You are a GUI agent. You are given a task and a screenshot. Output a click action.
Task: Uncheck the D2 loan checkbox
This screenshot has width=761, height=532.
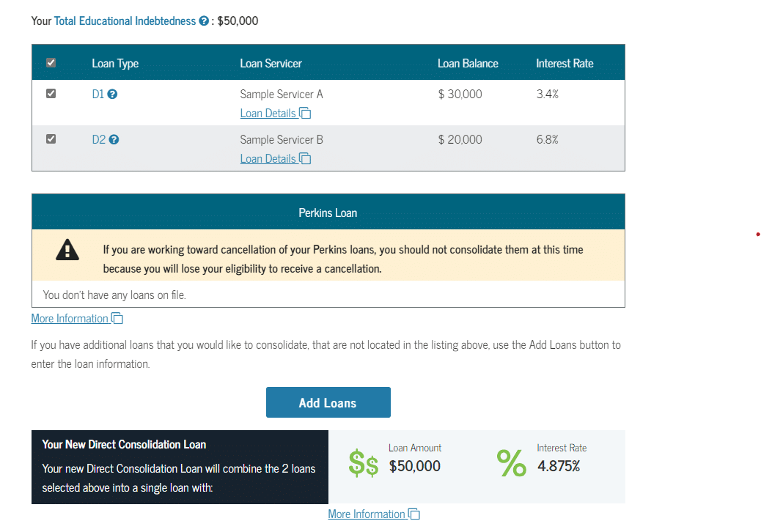point(51,139)
